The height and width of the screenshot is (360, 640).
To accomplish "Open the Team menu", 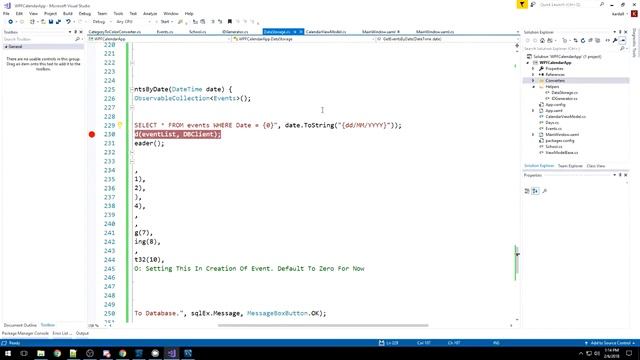I will (x=102, y=13).
